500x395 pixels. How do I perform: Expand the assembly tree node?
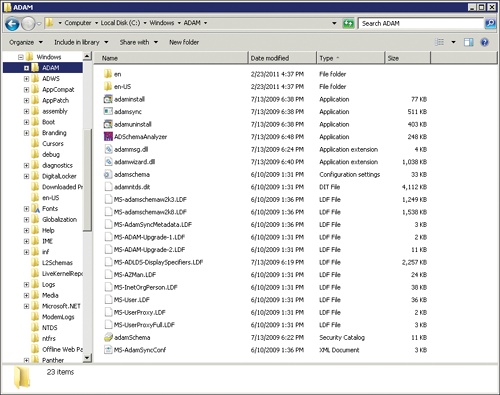(26, 111)
